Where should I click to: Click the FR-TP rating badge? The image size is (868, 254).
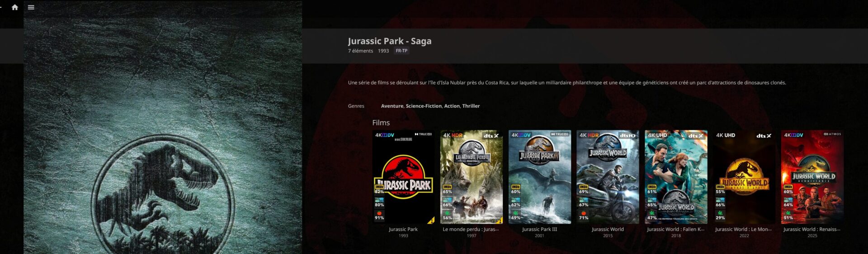[401, 51]
